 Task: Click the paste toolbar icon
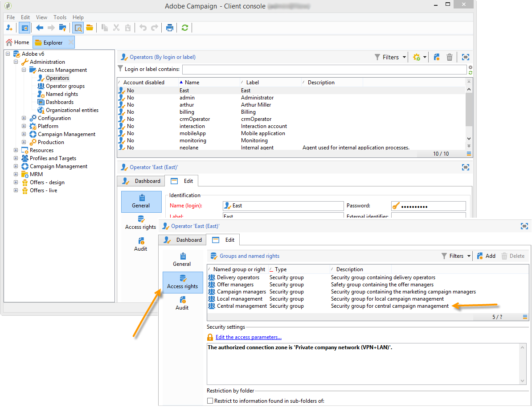(x=128, y=28)
